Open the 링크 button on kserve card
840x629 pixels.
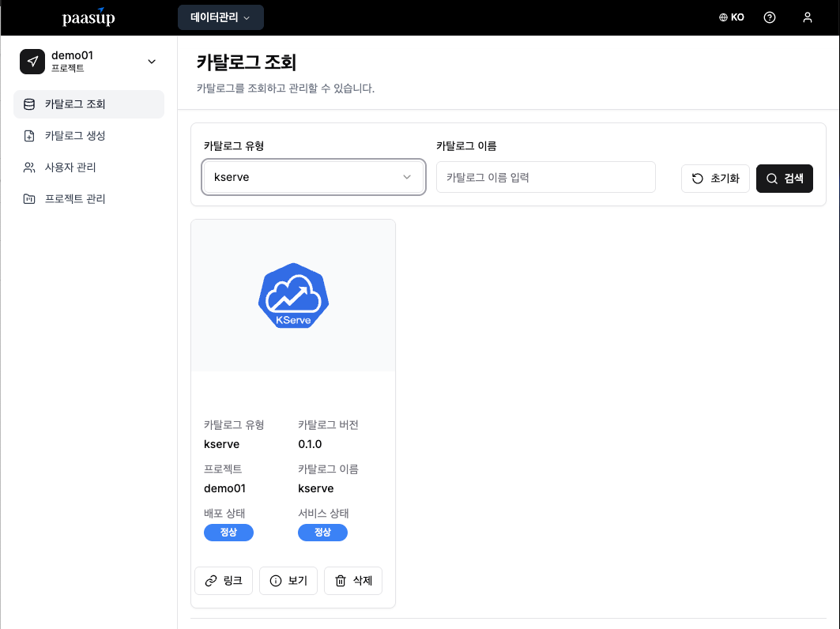click(x=224, y=581)
